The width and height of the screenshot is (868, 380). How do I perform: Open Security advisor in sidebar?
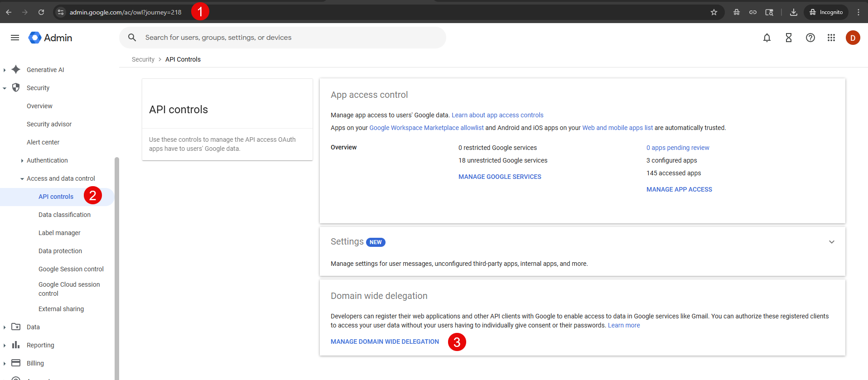49,124
